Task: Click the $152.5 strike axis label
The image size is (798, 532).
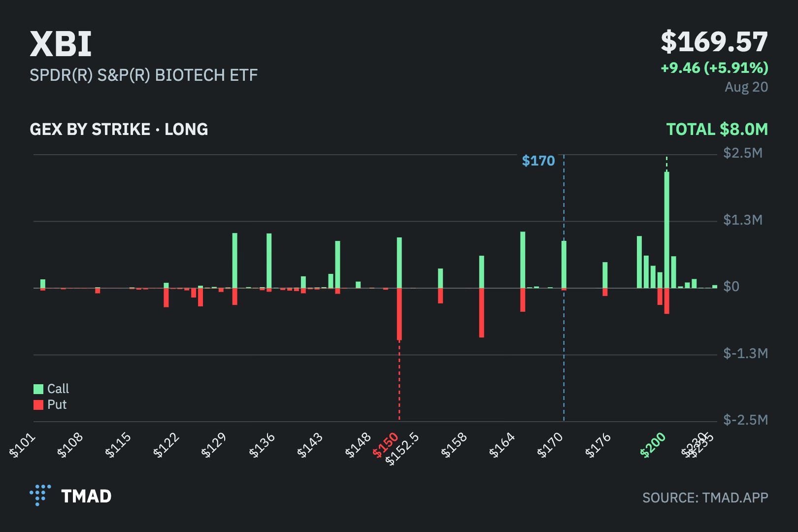Action: tap(402, 449)
